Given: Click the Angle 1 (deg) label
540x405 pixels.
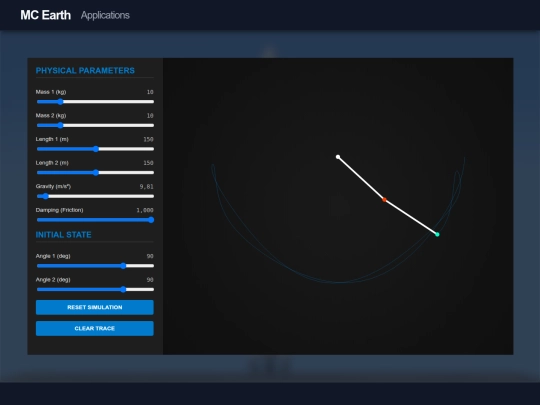Looking at the screenshot, I should pyautogui.click(x=53, y=256).
